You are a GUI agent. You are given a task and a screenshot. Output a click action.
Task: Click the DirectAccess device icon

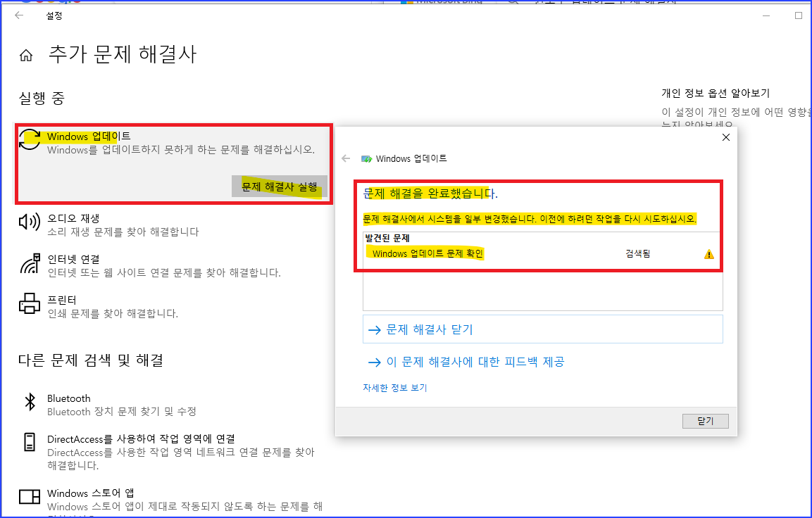tap(30, 443)
